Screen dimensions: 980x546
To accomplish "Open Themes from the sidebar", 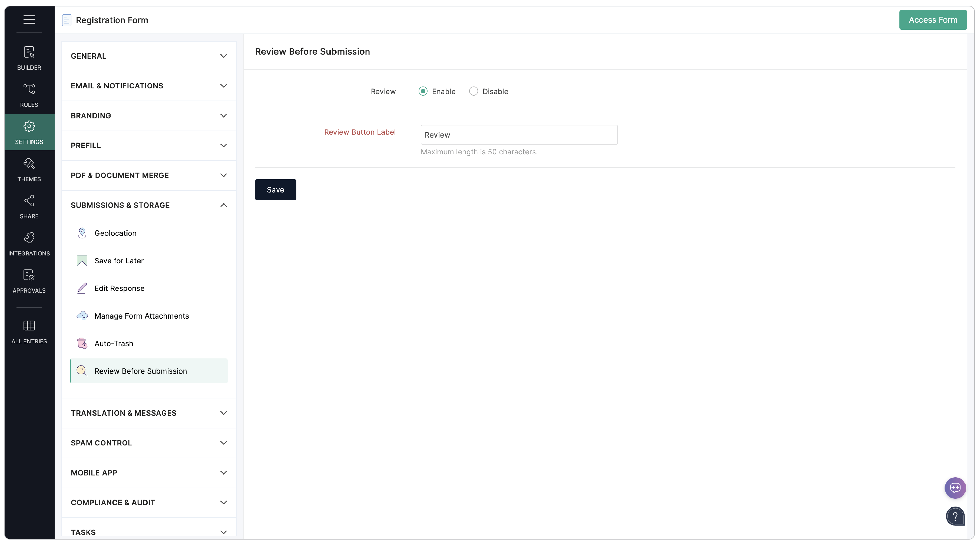I will coord(29,169).
